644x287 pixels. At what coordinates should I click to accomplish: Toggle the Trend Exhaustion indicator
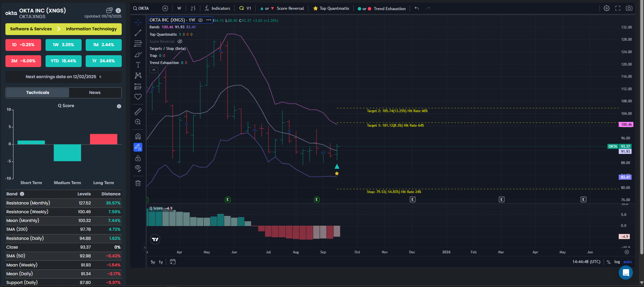click(x=382, y=8)
